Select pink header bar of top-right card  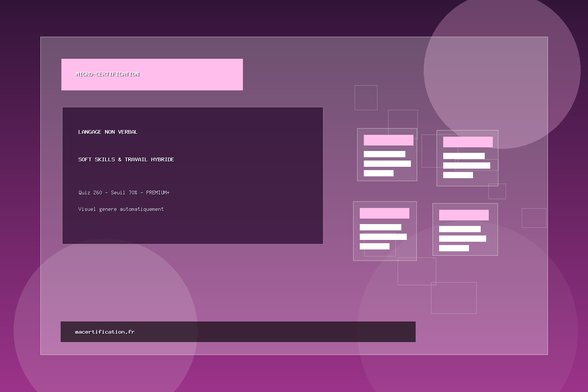(468, 142)
